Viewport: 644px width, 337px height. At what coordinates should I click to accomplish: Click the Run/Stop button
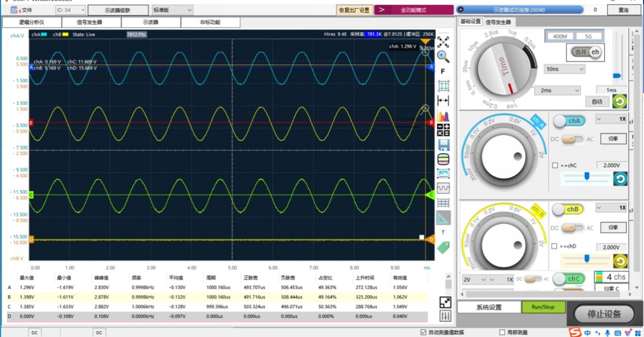[x=543, y=307]
